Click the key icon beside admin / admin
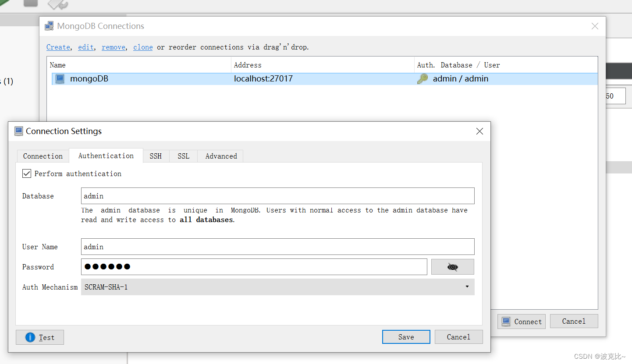 click(x=423, y=79)
